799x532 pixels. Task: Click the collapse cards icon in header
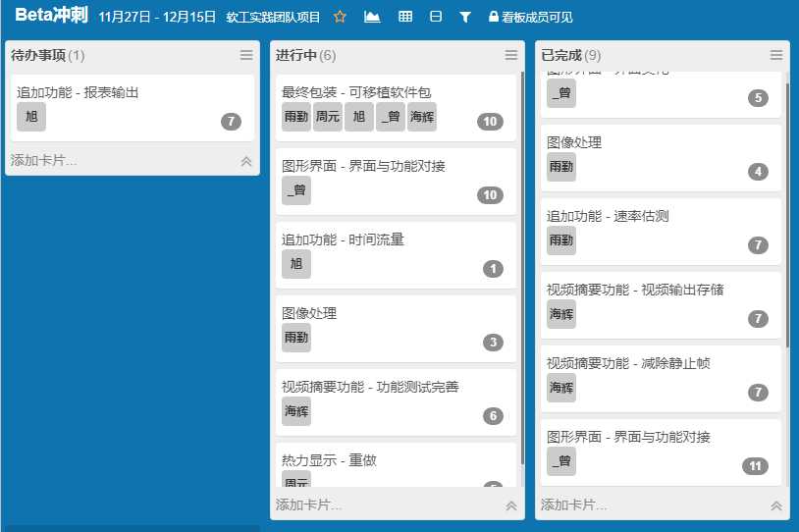436,17
